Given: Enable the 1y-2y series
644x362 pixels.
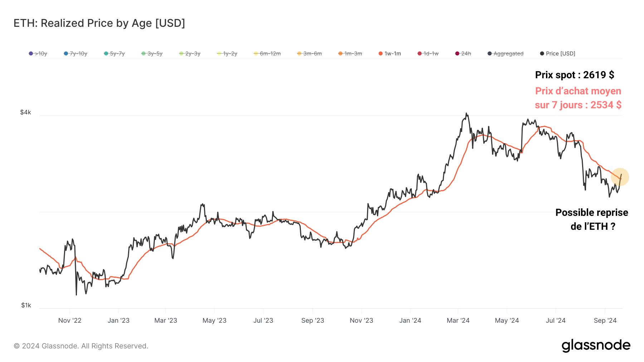Looking at the screenshot, I should coord(227,54).
